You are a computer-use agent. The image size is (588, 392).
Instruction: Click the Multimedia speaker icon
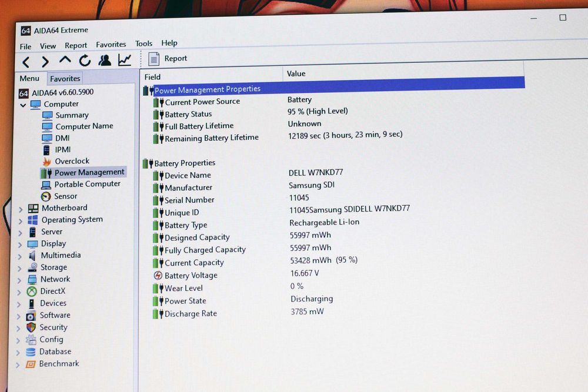(x=32, y=256)
